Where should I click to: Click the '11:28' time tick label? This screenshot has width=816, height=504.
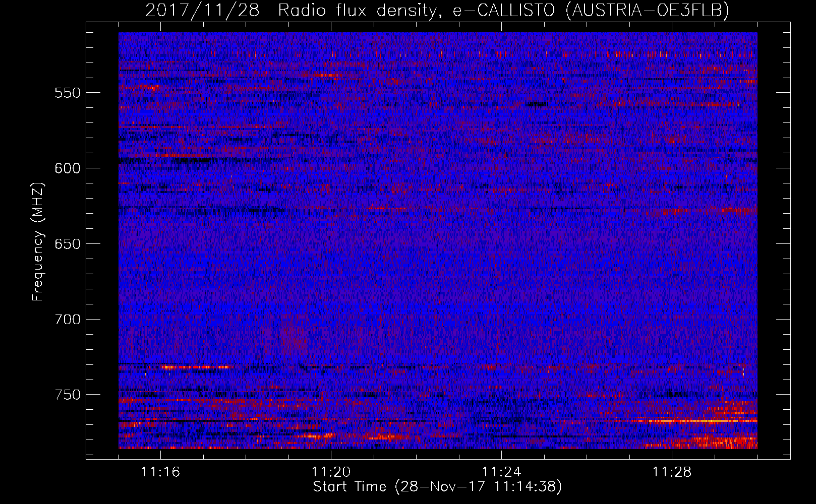pyautogui.click(x=672, y=472)
